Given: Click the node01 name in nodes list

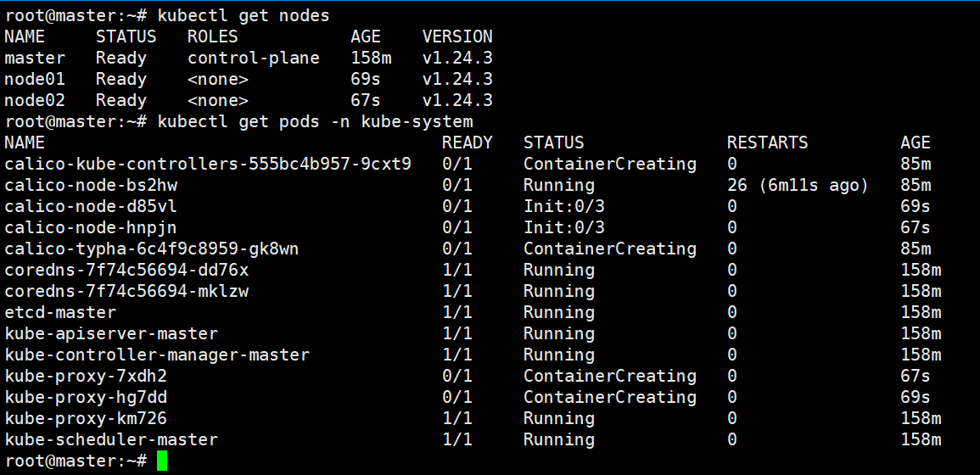Looking at the screenshot, I should coord(35,79).
